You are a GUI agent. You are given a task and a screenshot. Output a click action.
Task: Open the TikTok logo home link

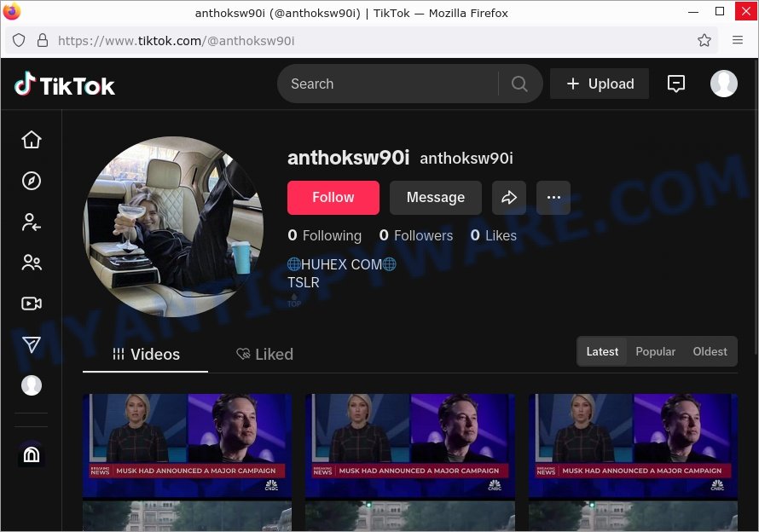pyautogui.click(x=64, y=84)
